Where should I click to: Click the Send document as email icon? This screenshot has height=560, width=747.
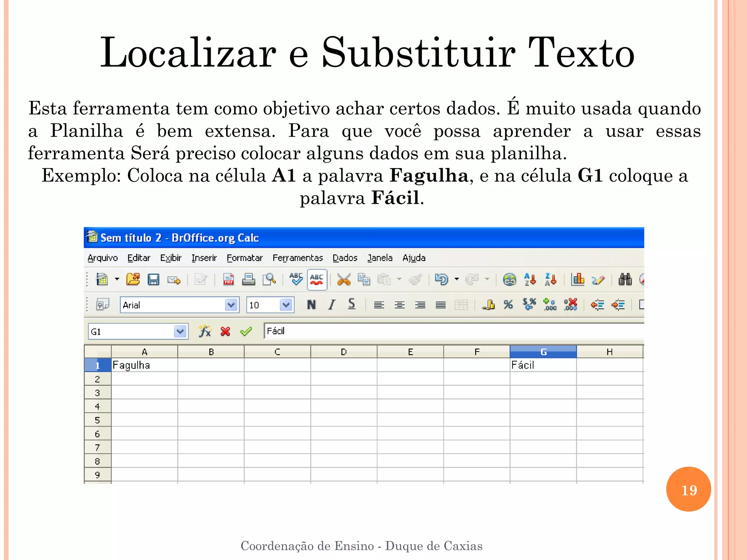coord(174,280)
